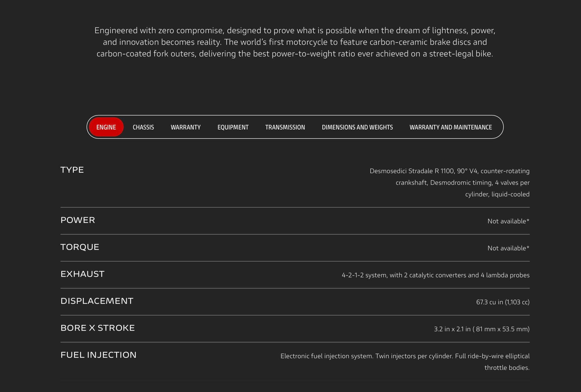Click the intro paragraph about carbon-ceramic brakes

point(295,42)
